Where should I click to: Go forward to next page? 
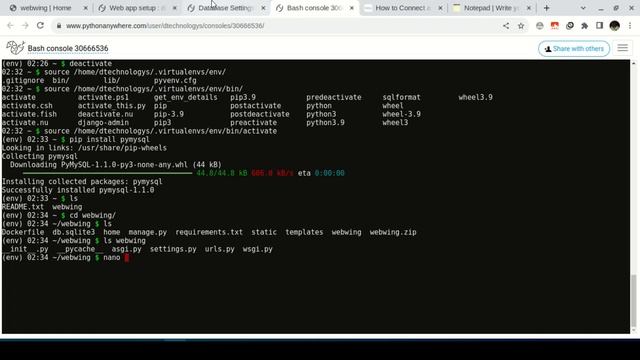click(x=25, y=26)
